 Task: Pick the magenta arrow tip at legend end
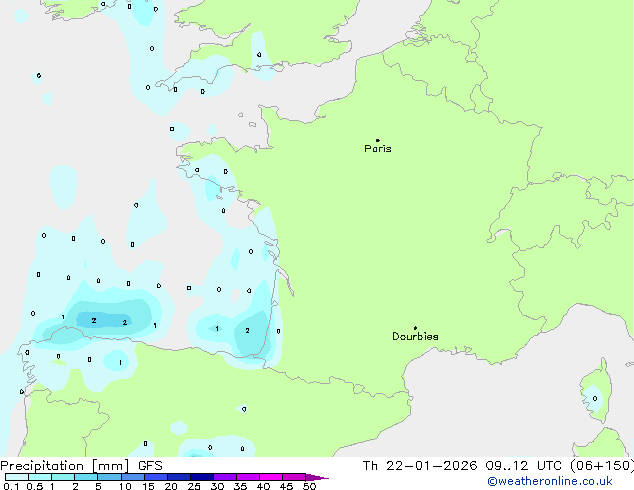(317, 477)
